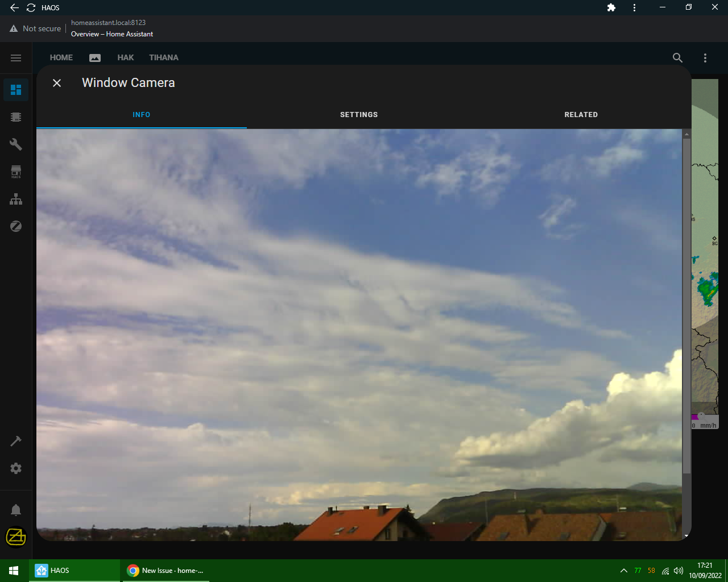The height and width of the screenshot is (582, 728).
Task: Switch to the HAK dashboard tab
Action: 126,58
